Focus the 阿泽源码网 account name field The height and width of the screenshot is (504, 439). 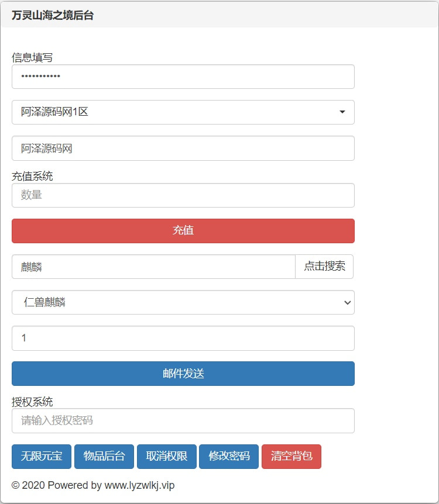pos(183,149)
